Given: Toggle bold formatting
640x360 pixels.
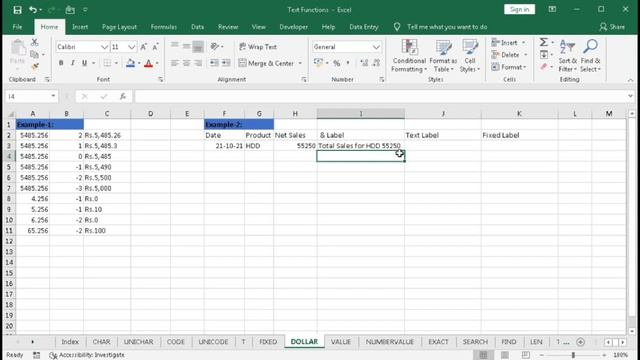Looking at the screenshot, I should click(61, 63).
